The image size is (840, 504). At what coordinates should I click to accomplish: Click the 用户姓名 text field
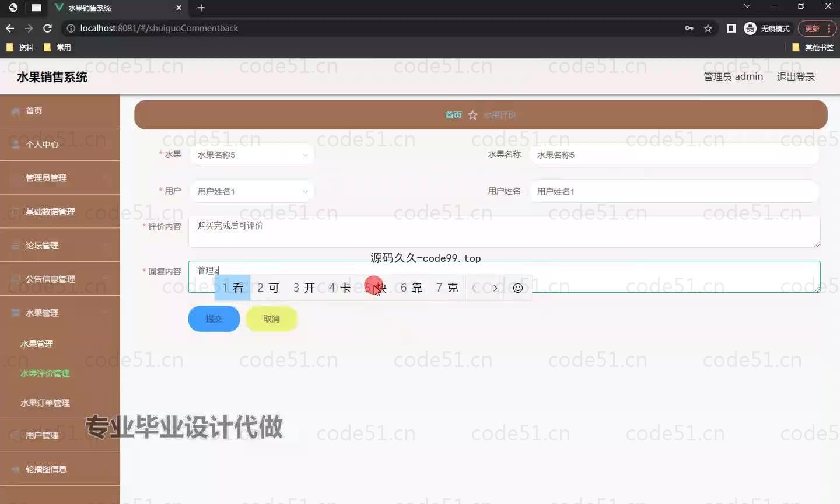click(674, 191)
